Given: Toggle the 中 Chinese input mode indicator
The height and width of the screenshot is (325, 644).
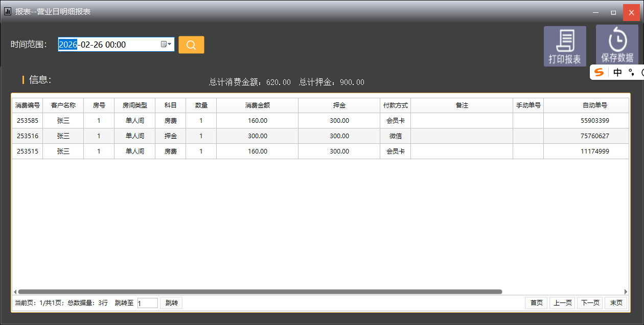Looking at the screenshot, I should [x=617, y=73].
